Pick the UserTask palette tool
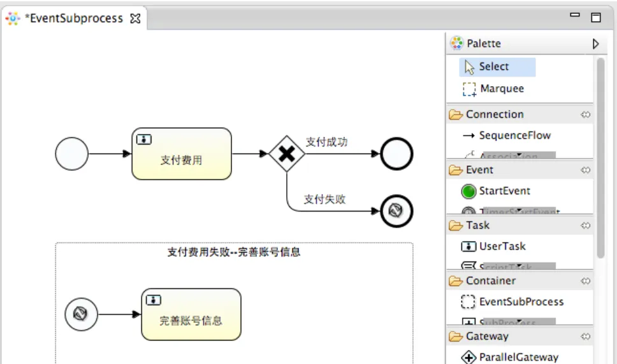 coord(493,246)
